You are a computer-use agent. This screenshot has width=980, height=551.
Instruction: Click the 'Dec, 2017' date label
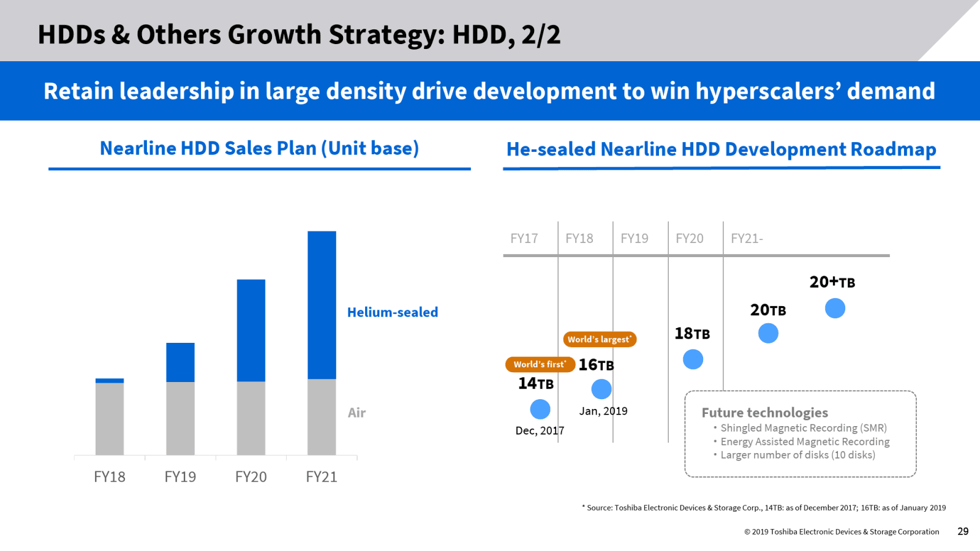pos(540,430)
